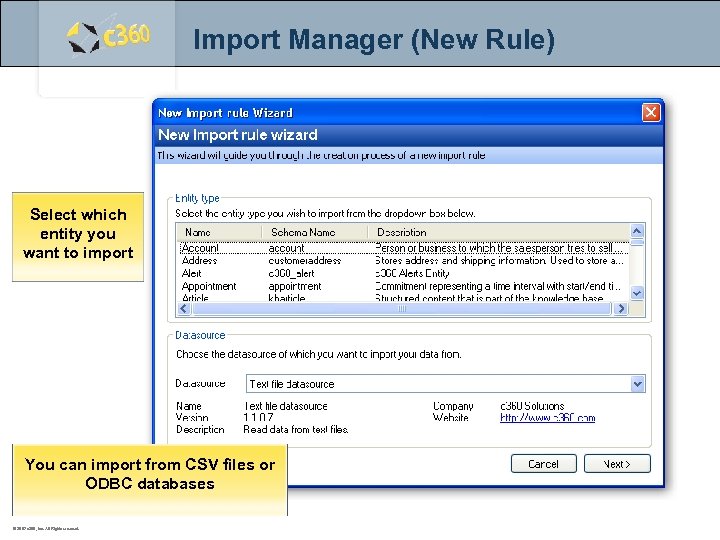Click the appointment schema name cell
Viewport: 720px width, 540px height.
(x=295, y=287)
